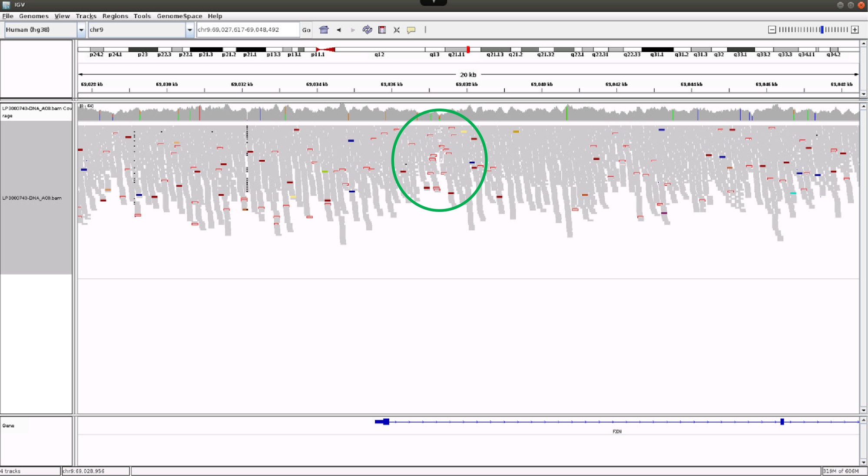Click the zoom in plus icon
Screen dimensions: 868x476
855,30
